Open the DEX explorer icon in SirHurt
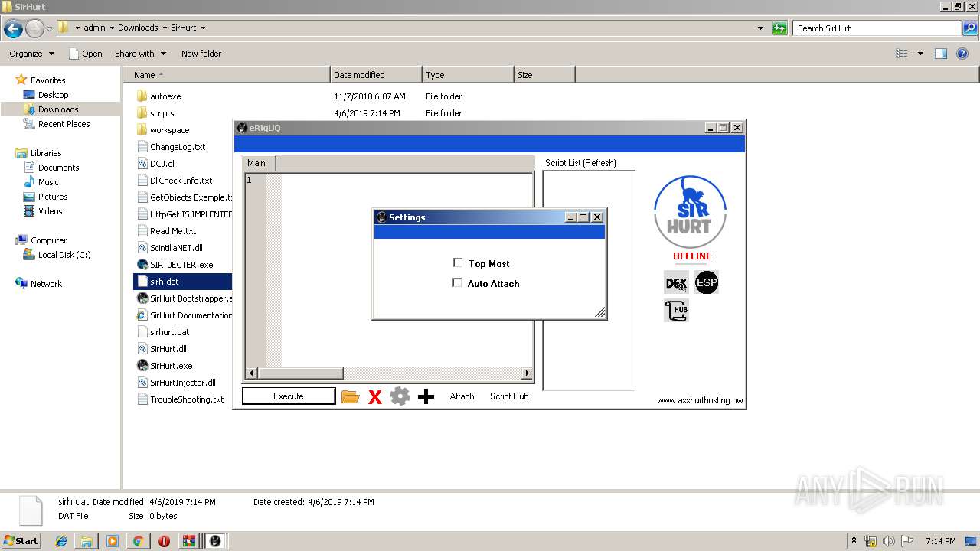Image resolution: width=980 pixels, height=551 pixels. (676, 283)
